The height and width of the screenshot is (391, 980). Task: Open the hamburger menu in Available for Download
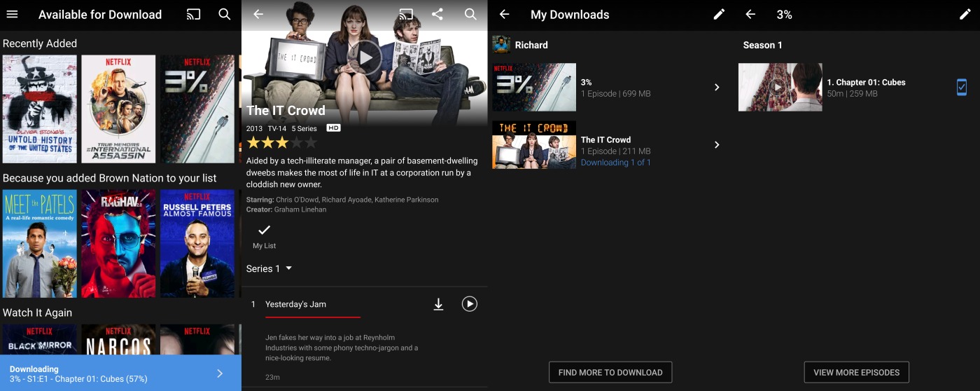click(x=12, y=14)
